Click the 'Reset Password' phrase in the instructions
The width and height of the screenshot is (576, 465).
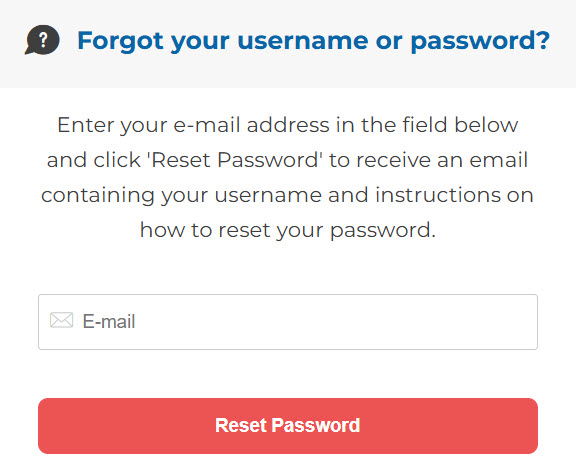(234, 160)
